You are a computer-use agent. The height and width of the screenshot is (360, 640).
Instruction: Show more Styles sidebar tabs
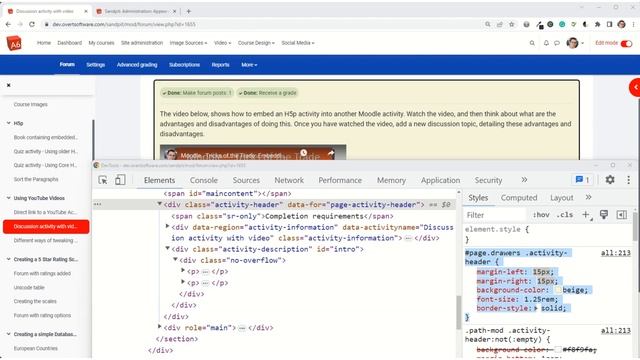click(x=588, y=197)
